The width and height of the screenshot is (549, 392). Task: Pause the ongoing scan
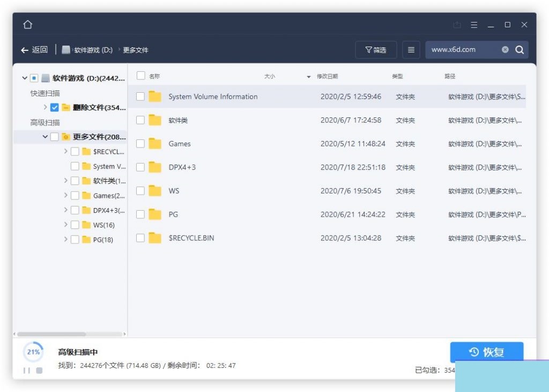27,370
